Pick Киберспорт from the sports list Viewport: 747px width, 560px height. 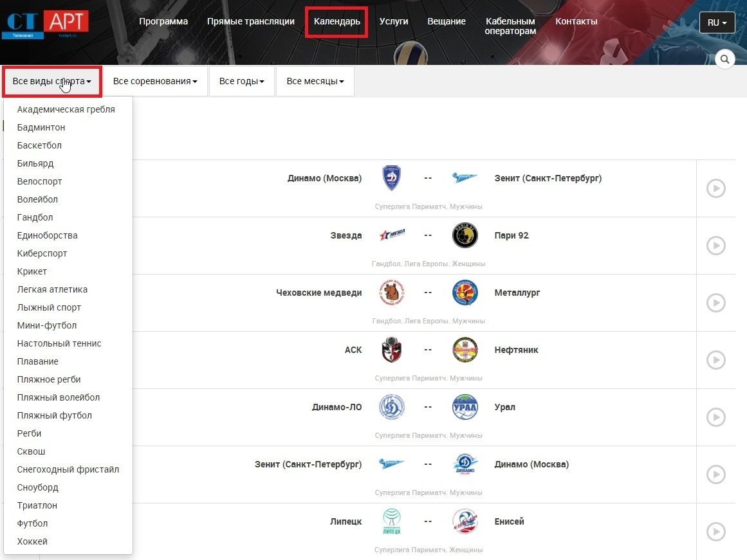pos(42,253)
